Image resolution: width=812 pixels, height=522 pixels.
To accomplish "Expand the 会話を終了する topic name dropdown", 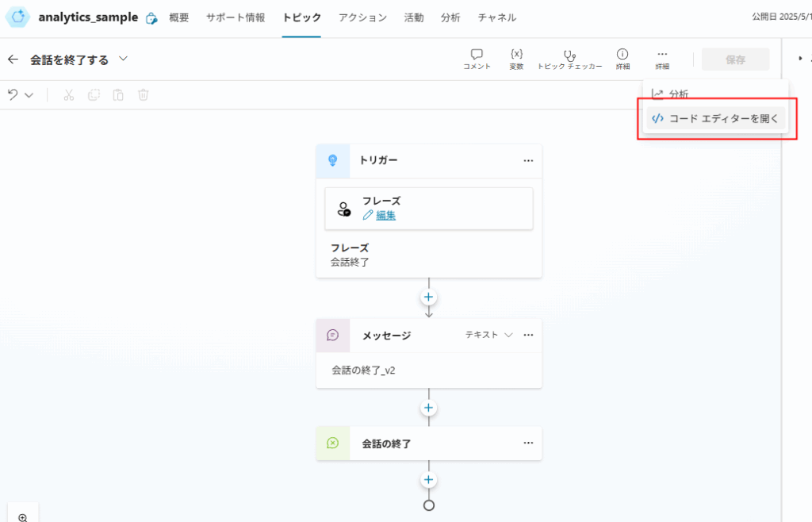I will (x=123, y=59).
